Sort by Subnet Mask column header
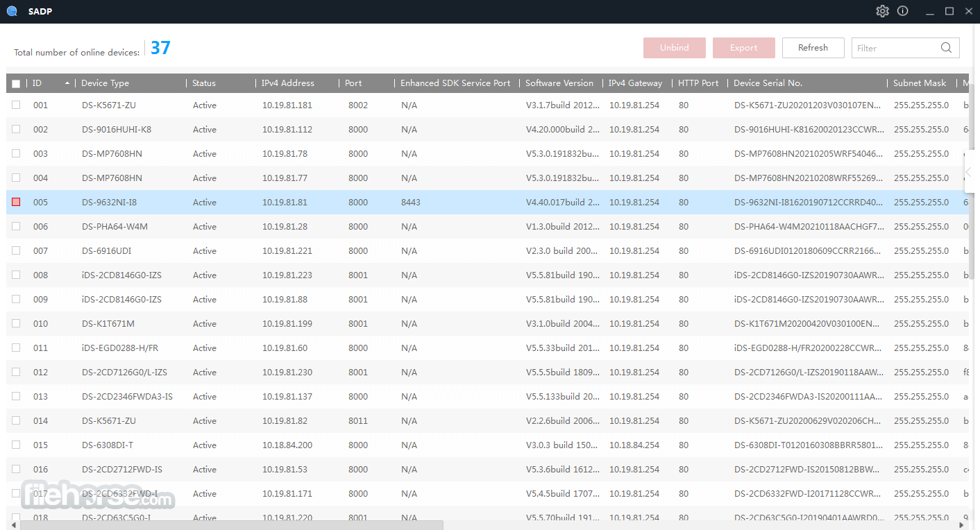 click(920, 83)
